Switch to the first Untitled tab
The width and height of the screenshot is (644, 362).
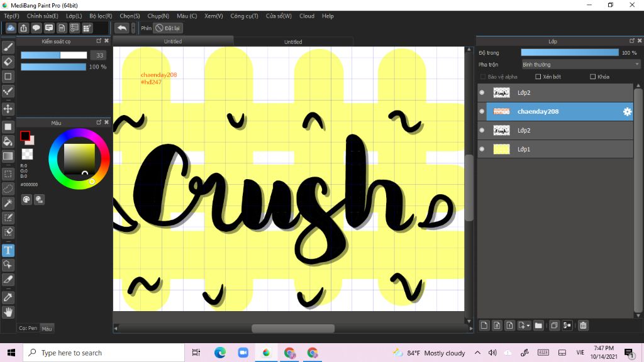173,41
